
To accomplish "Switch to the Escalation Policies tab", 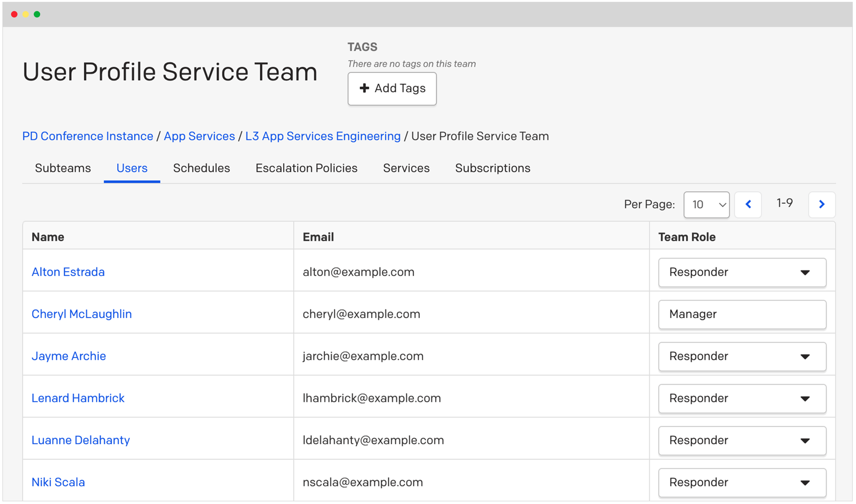I will 306,168.
